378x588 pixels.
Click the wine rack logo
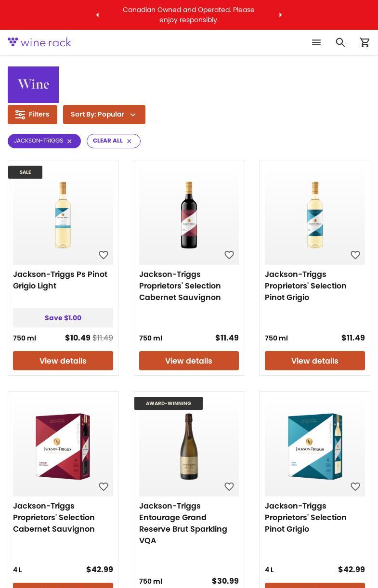pos(39,42)
